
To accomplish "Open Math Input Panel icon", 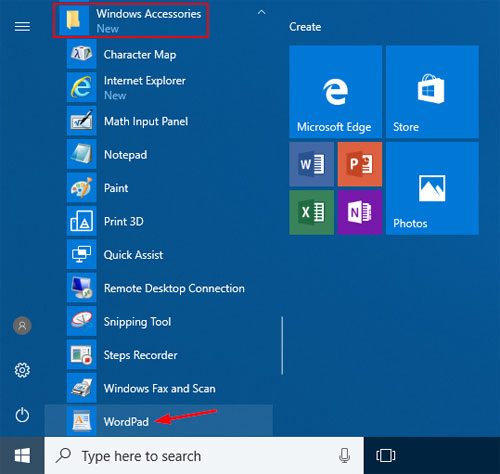I will [81, 121].
